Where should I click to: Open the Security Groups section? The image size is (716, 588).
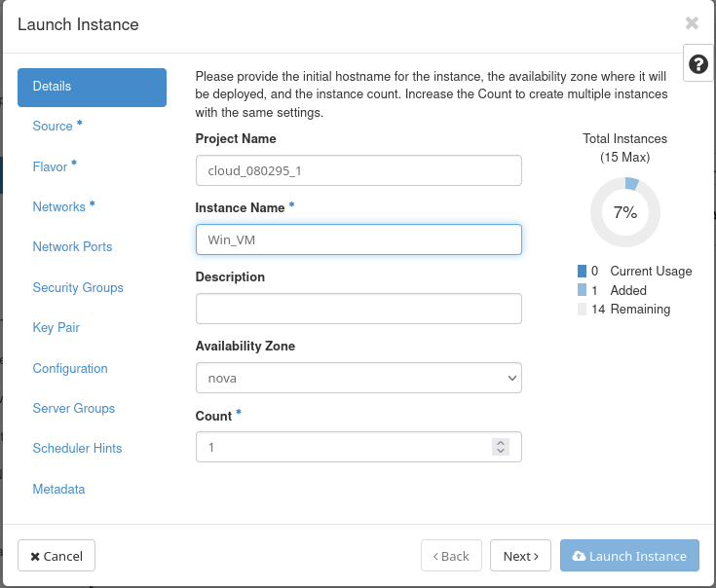(x=78, y=288)
